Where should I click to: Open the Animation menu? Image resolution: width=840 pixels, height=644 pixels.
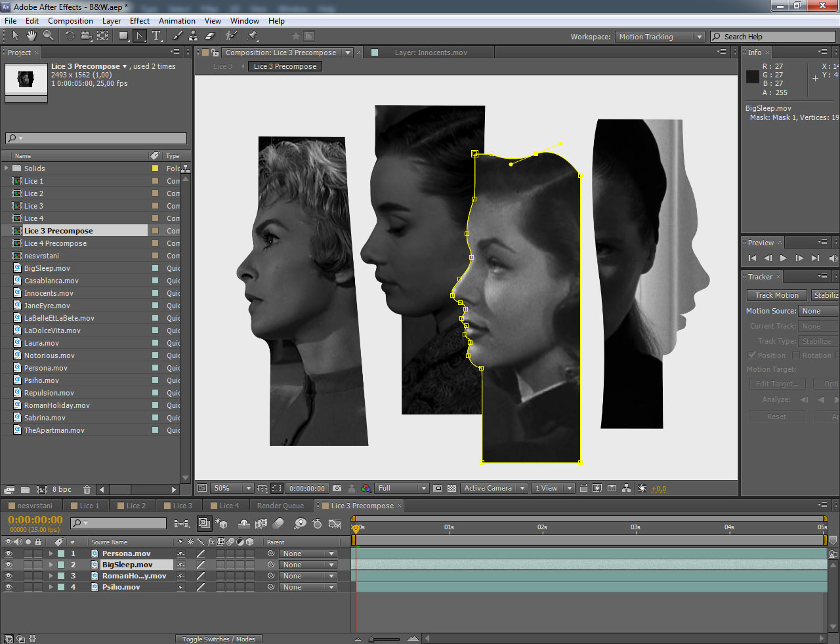[x=177, y=21]
